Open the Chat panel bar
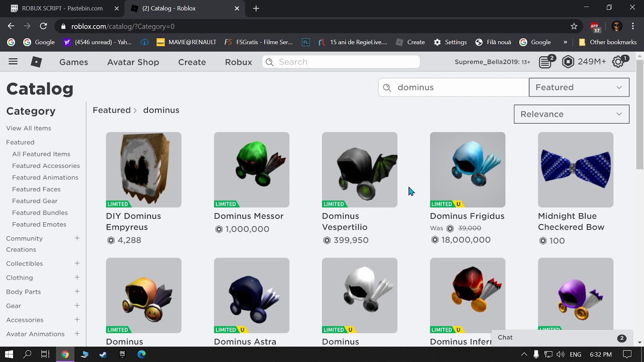Screen dimensions: 644x362 (x=561, y=338)
